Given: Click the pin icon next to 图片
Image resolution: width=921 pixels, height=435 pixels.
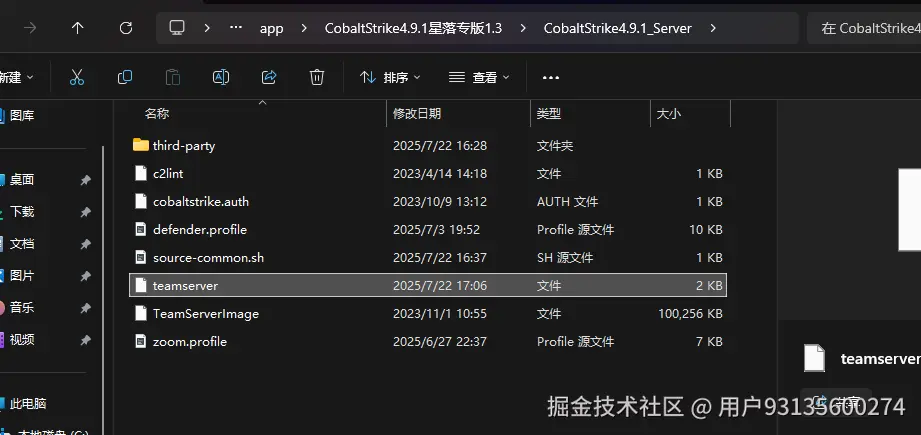Looking at the screenshot, I should click(85, 276).
